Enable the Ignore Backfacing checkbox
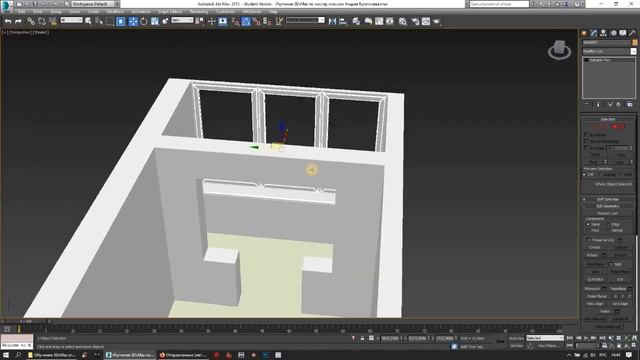 pos(586,141)
